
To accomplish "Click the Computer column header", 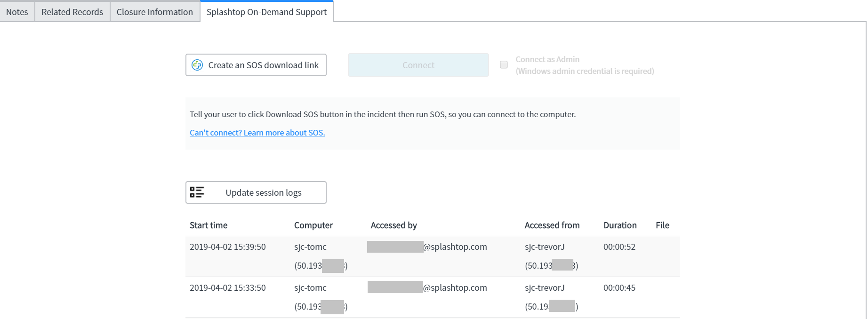I will coord(313,225).
